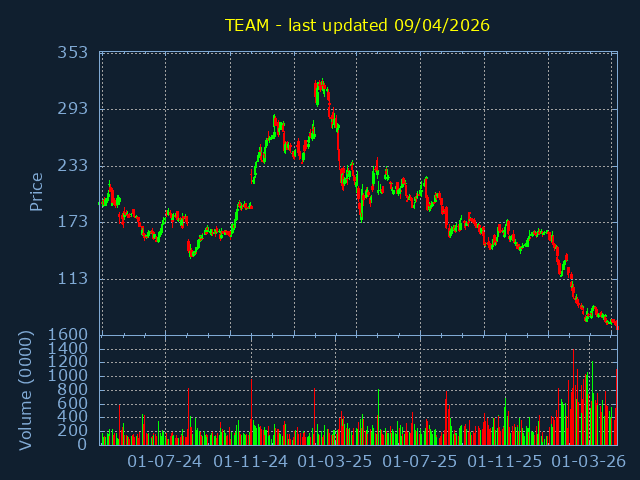Click the tall green volume bar near 1200
640x480 pixels.
click(592, 403)
